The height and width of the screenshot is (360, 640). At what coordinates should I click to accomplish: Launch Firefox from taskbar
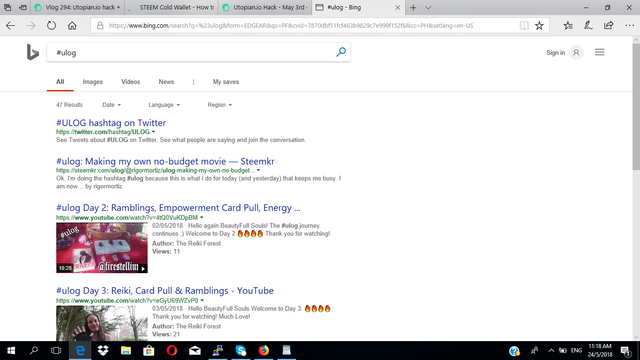pyautogui.click(x=264, y=351)
